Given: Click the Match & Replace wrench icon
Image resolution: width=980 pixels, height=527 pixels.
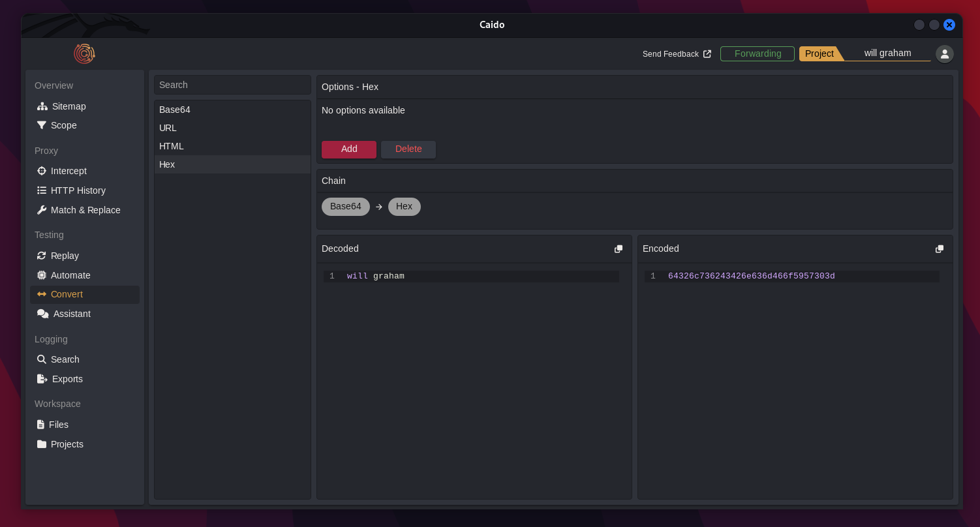Looking at the screenshot, I should click(42, 210).
